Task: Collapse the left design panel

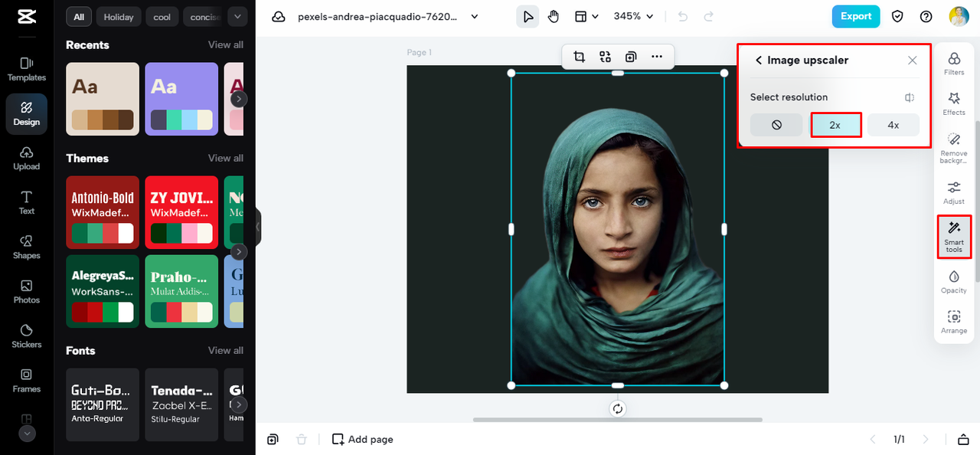Action: coord(258,227)
